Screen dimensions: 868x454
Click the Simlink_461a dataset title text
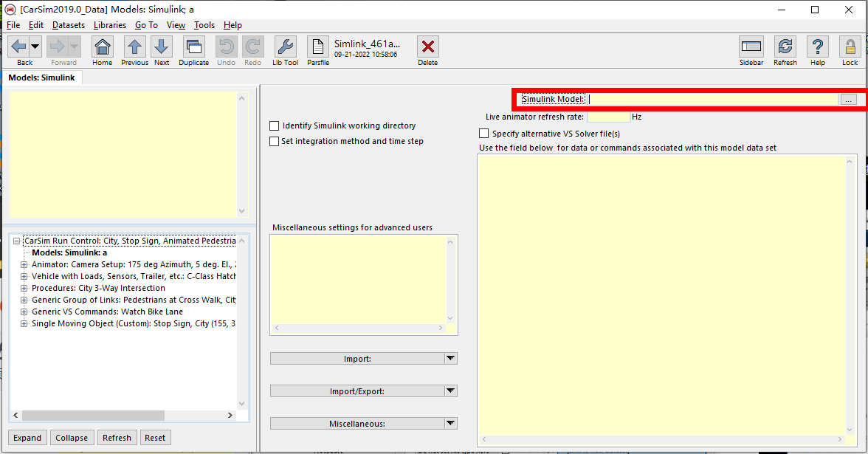[x=367, y=43]
